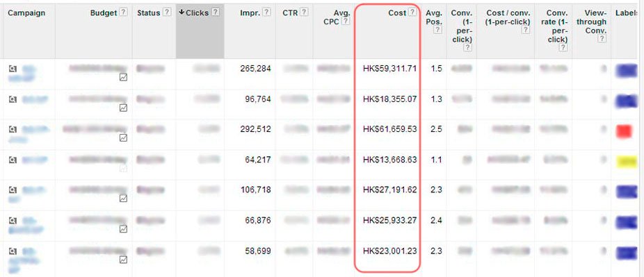Click the search campaign icon in the 106,718 impressions row

13,190
